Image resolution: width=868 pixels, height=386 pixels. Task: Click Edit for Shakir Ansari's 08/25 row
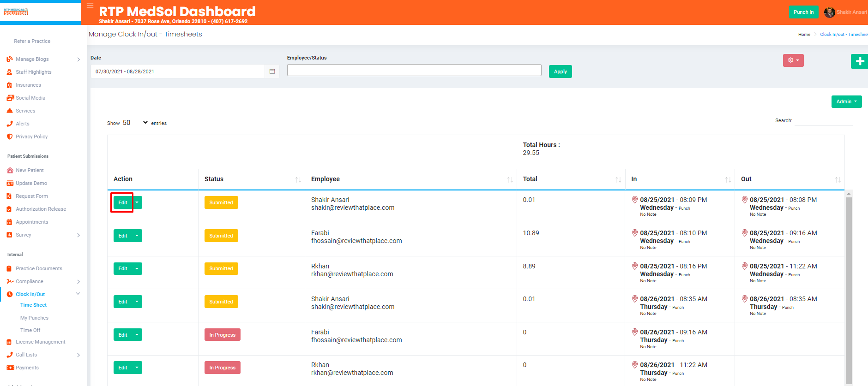123,202
